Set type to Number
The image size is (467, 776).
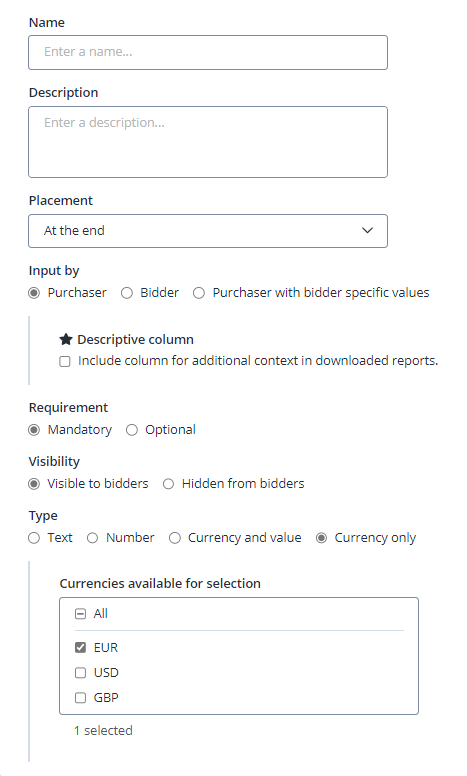[93, 538]
